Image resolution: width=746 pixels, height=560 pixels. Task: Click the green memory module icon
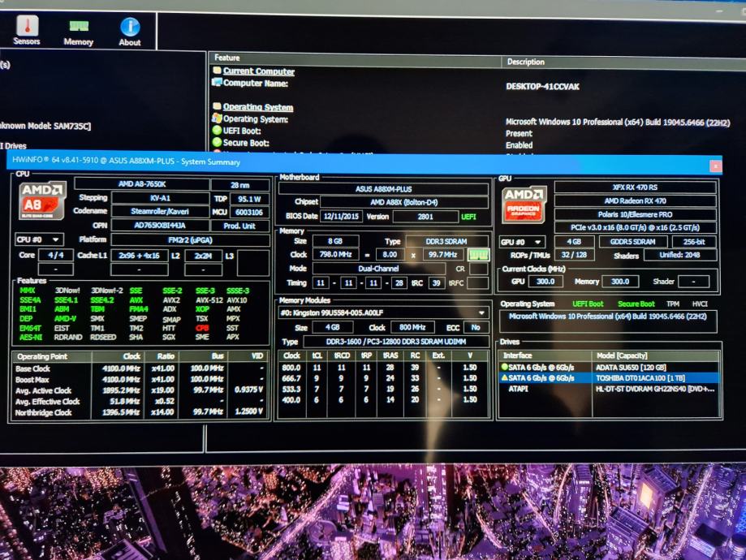(x=478, y=255)
